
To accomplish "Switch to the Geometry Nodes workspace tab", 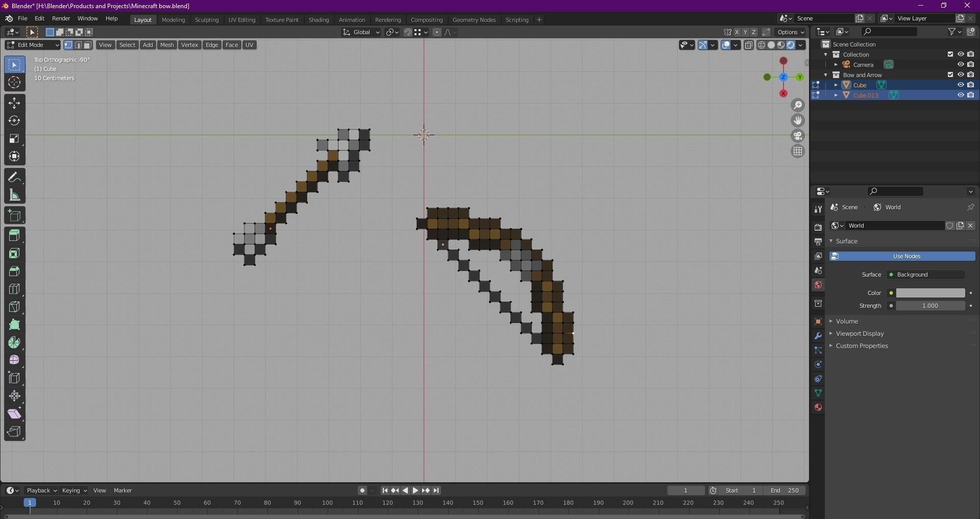I will coord(474,20).
